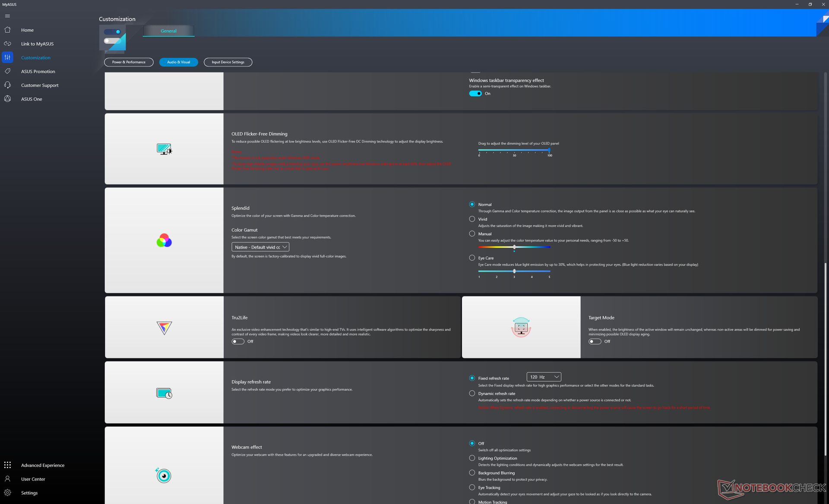Turn off taskbar transparency effect toggle
The height and width of the screenshot is (504, 829).
475,94
